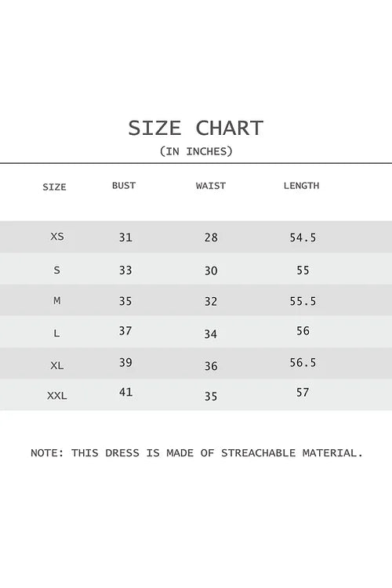The width and height of the screenshot is (392, 588).
Task: Select length value 55.5 for M
Action: (x=303, y=301)
